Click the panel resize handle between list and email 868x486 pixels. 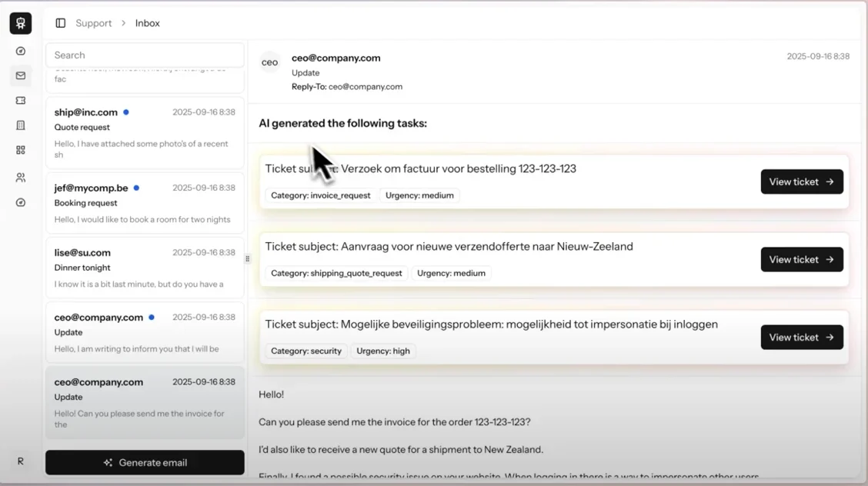click(248, 258)
